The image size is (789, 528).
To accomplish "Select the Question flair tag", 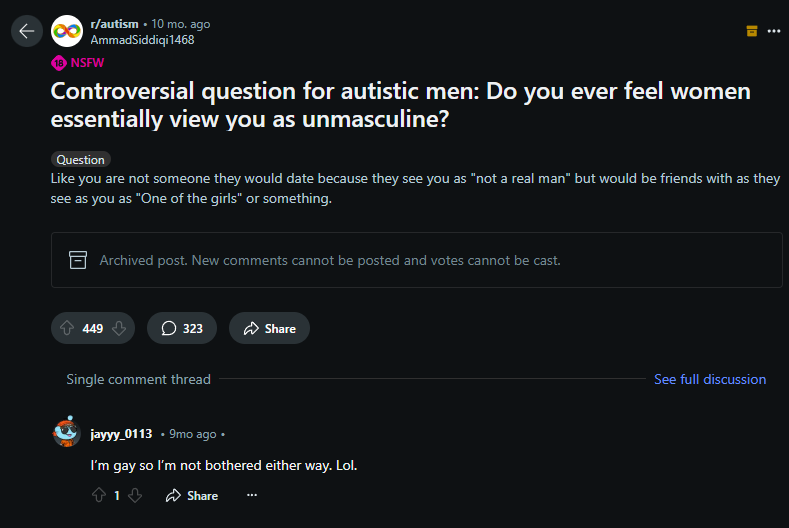I will [x=81, y=160].
